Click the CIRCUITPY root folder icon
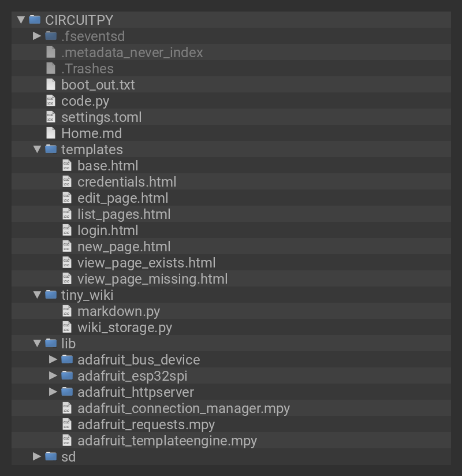 [x=35, y=20]
